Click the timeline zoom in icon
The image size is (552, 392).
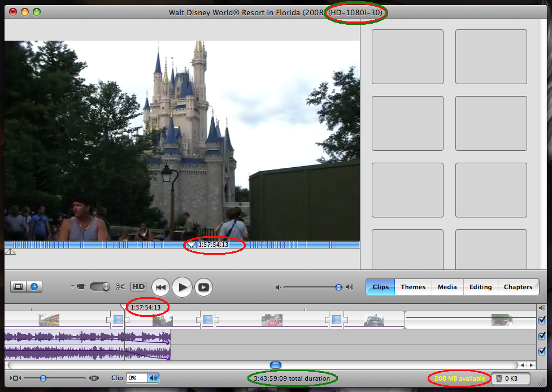pos(94,378)
